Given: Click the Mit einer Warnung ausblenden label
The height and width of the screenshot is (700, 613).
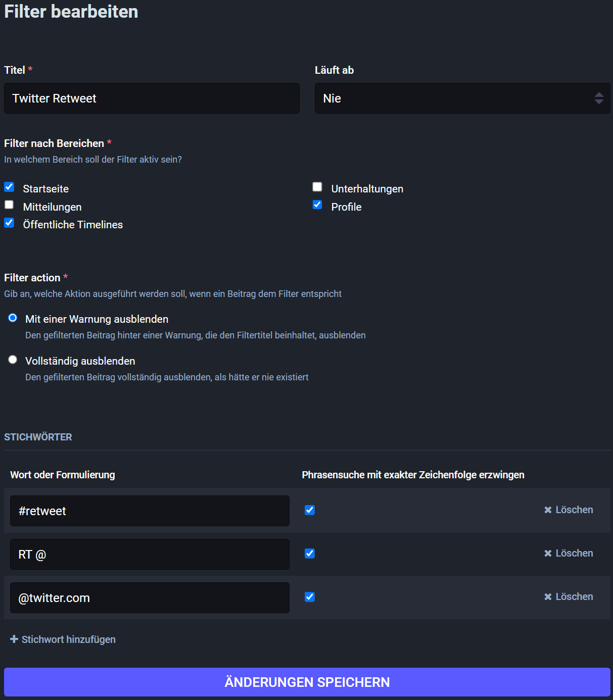Looking at the screenshot, I should point(97,319).
